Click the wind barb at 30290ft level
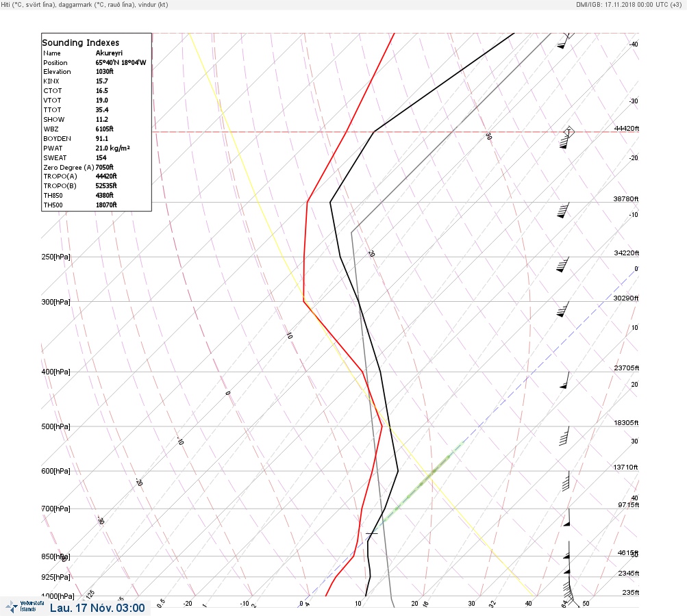The image size is (687, 616). click(x=562, y=309)
